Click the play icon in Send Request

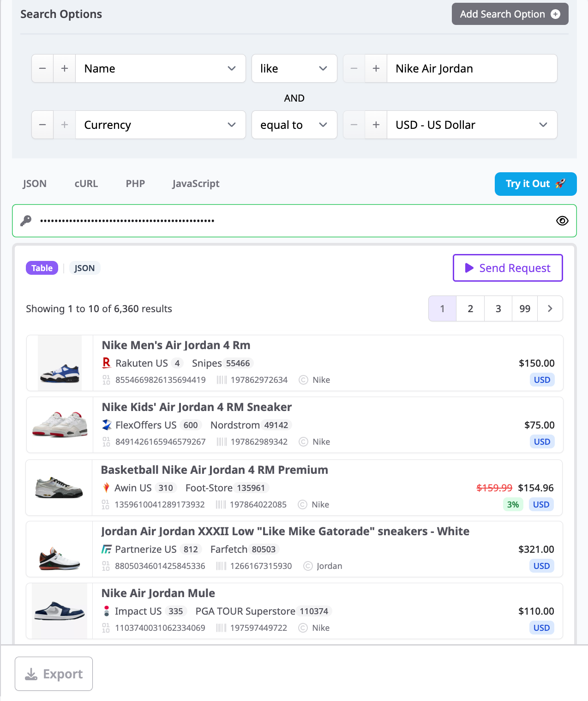tap(469, 268)
